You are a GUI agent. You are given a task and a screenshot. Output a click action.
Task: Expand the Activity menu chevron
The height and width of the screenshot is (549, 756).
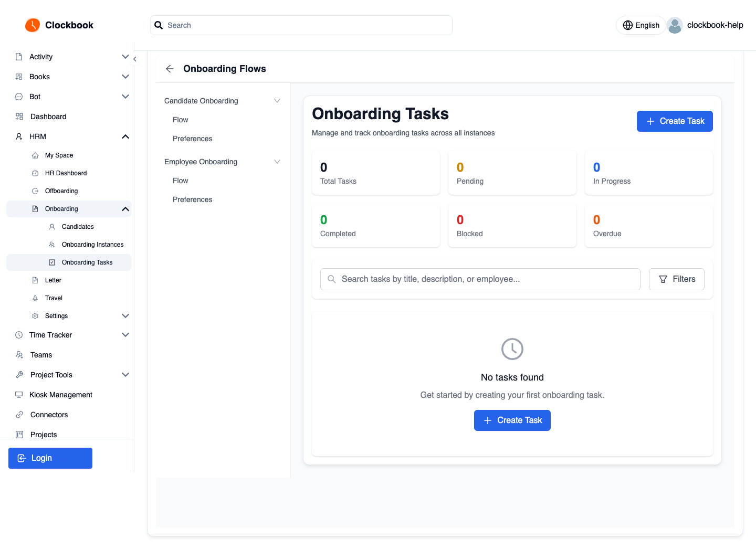125,57
